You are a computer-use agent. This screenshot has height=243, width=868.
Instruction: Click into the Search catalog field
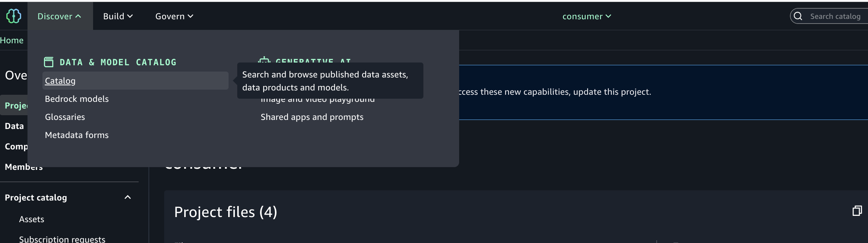(x=835, y=16)
